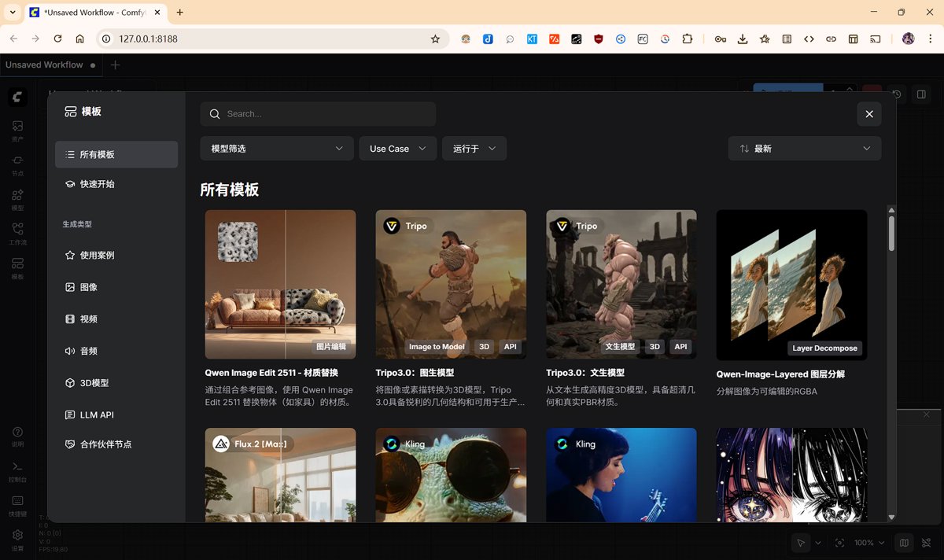Expand the cursor mode dropdown chevron
This screenshot has height=560, width=944.
[818, 543]
